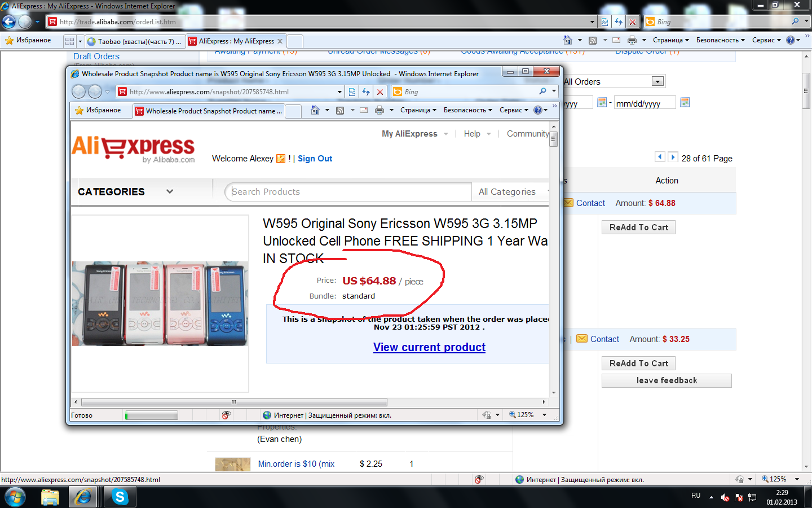
Task: Click the Sony Ericsson W595 product image
Action: coord(160,304)
